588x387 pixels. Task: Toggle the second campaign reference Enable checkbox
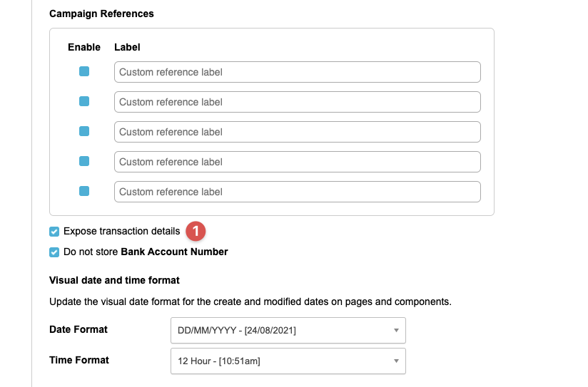point(84,101)
